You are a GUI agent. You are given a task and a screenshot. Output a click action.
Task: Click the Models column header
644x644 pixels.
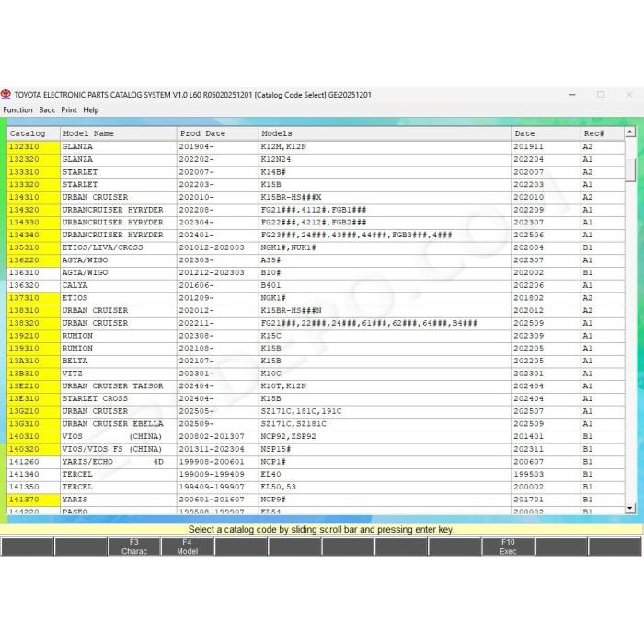click(x=385, y=133)
